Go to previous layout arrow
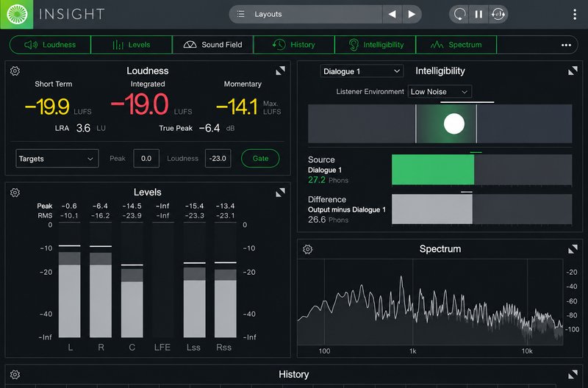The height and width of the screenshot is (388, 588). (x=392, y=14)
